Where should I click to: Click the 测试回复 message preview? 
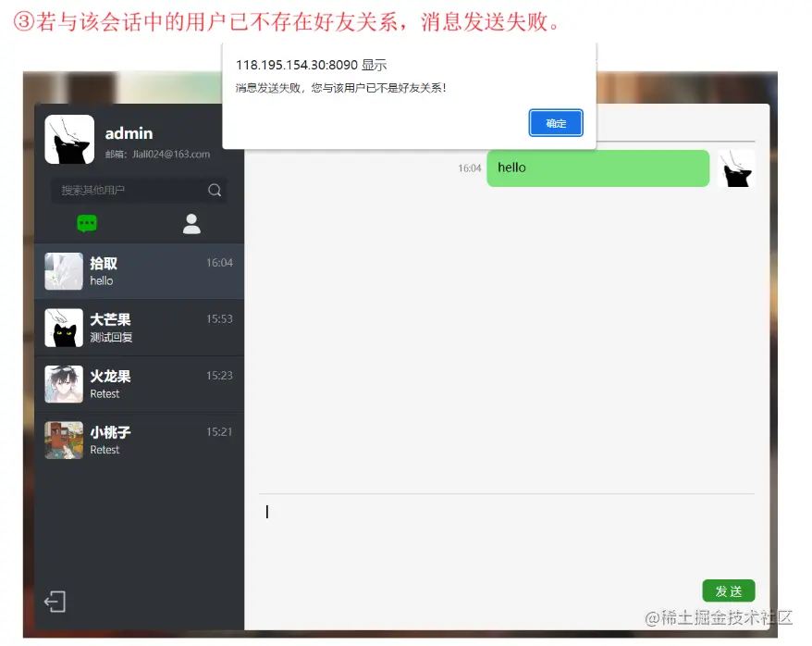pyautogui.click(x=111, y=337)
